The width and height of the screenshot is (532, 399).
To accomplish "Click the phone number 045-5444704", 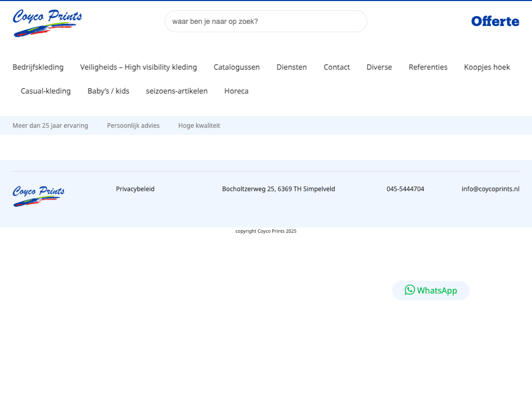I will pyautogui.click(x=405, y=189).
